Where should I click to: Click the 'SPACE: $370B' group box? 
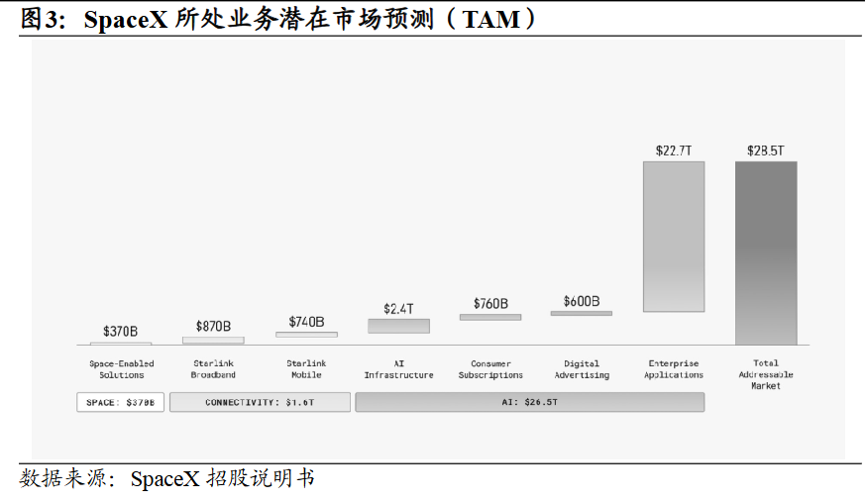(x=120, y=402)
